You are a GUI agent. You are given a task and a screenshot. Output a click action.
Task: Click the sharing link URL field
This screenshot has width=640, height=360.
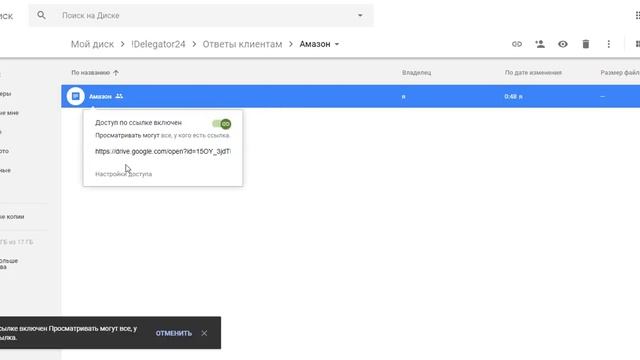163,151
